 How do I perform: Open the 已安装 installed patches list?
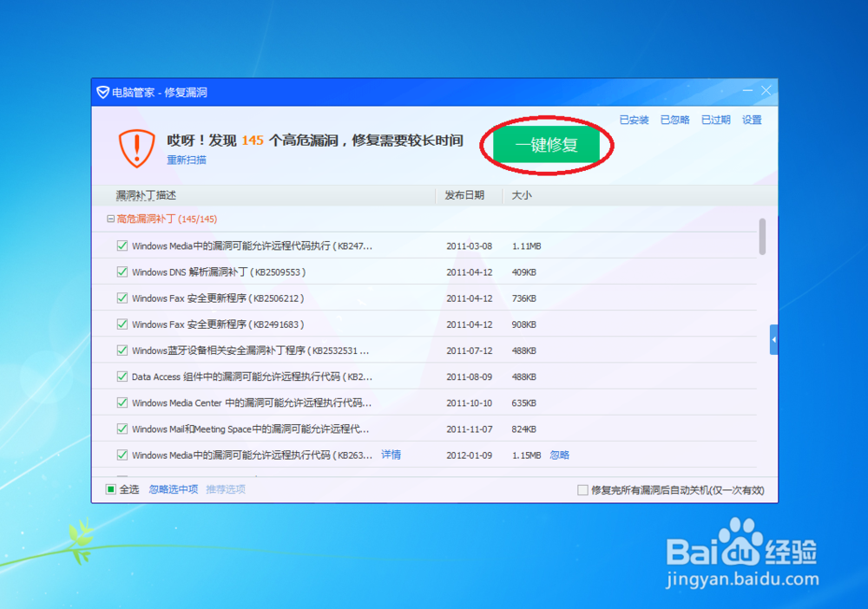tap(634, 120)
